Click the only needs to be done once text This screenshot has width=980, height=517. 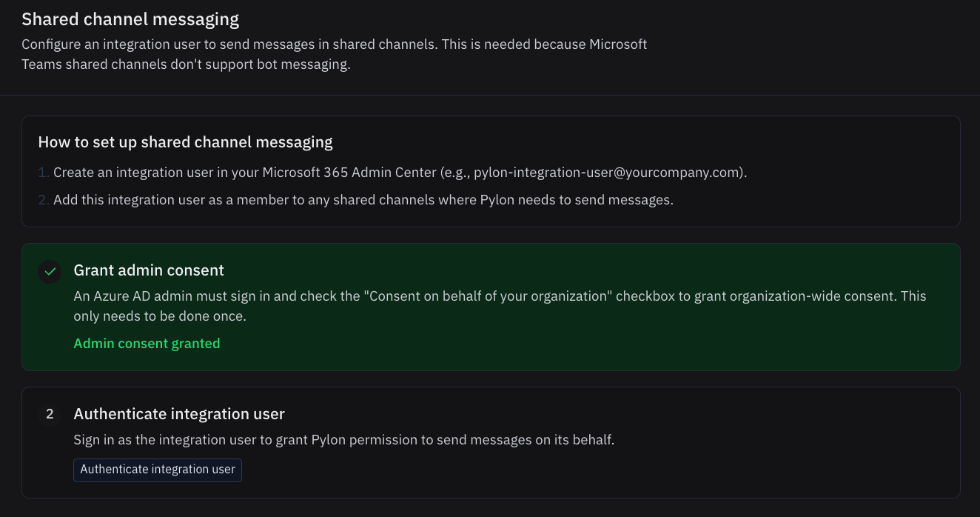click(160, 316)
